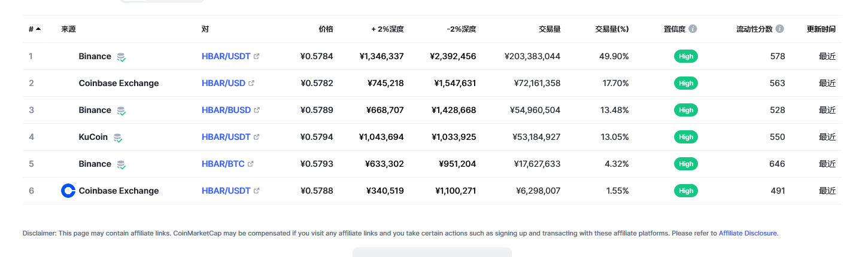Click the reserve-verified icon beside Binance in row 1
Viewport: 868px width, 257px height.
(x=122, y=57)
